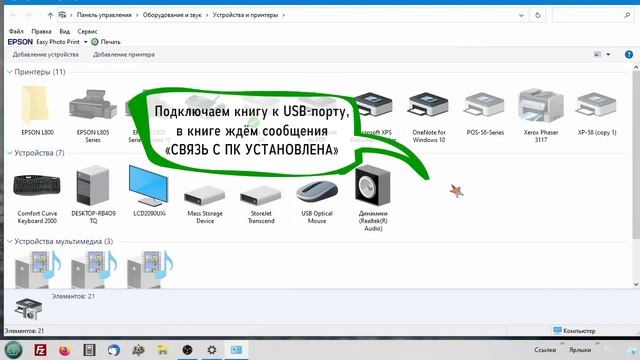Expand chevron after Оборудование и звук breadcrumb

click(207, 15)
